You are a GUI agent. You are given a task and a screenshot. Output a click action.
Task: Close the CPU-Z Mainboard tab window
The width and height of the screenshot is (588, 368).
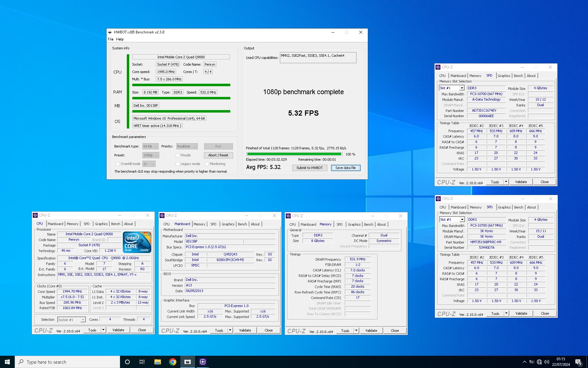tap(274, 216)
